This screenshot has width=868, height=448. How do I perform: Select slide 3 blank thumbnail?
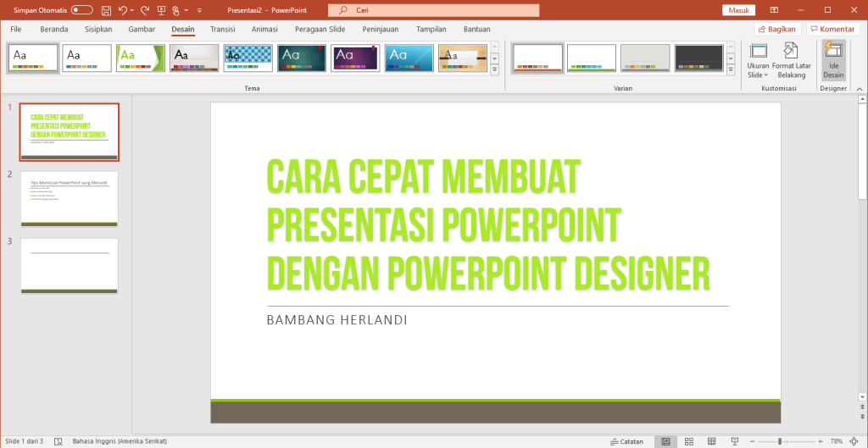pyautogui.click(x=70, y=266)
